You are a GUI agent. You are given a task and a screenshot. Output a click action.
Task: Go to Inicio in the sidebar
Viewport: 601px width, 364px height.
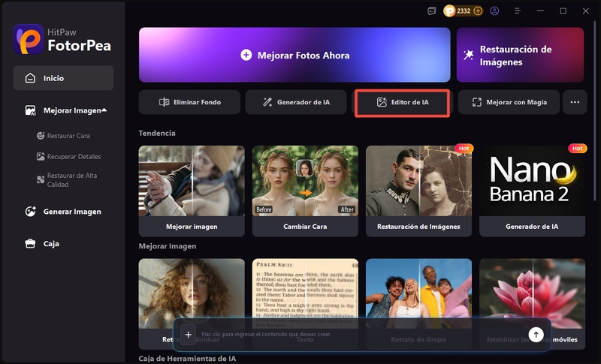[63, 78]
